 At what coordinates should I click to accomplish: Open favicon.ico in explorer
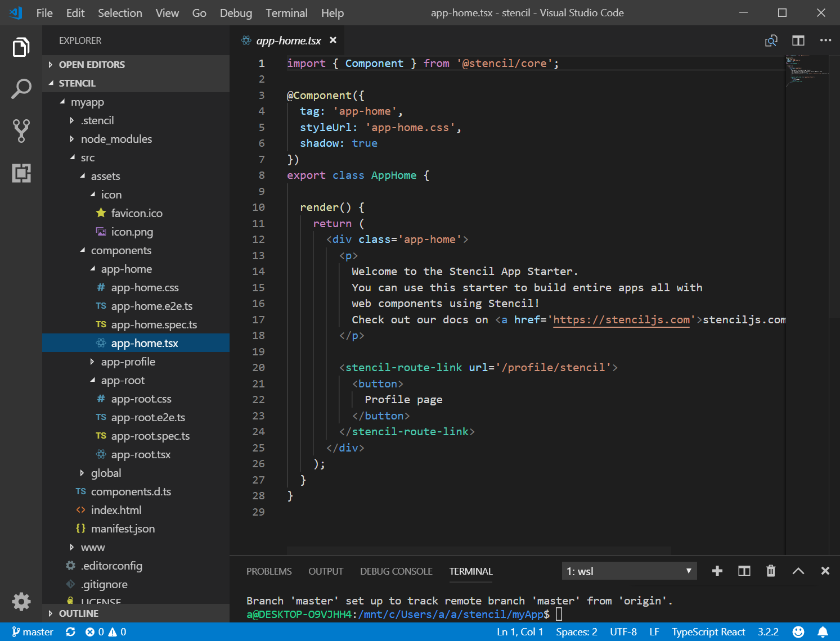coord(136,213)
